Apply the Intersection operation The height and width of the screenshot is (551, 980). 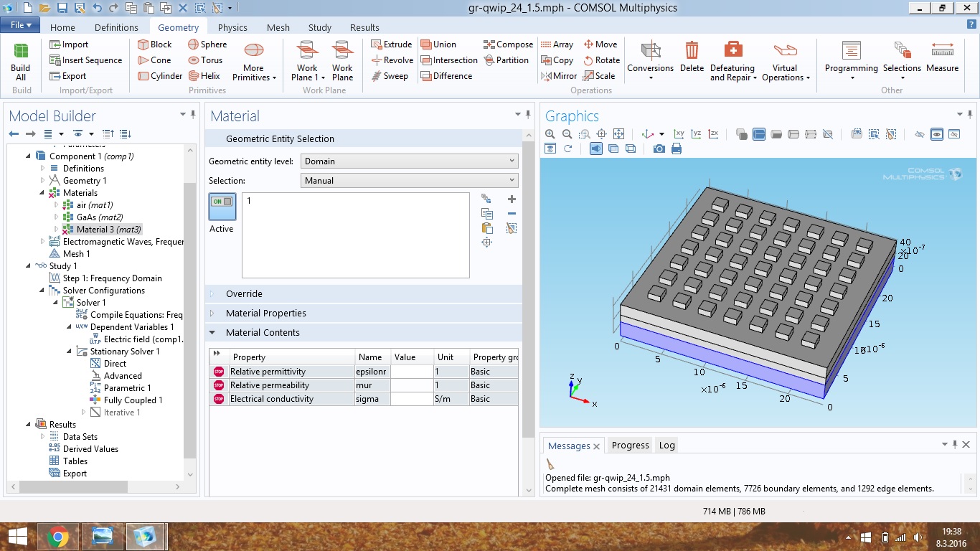coord(449,60)
